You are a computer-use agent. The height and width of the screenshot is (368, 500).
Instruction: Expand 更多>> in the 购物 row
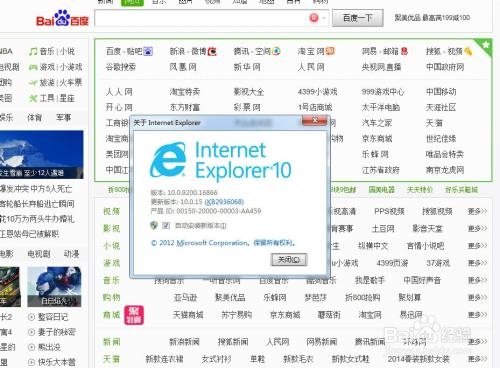(477, 297)
